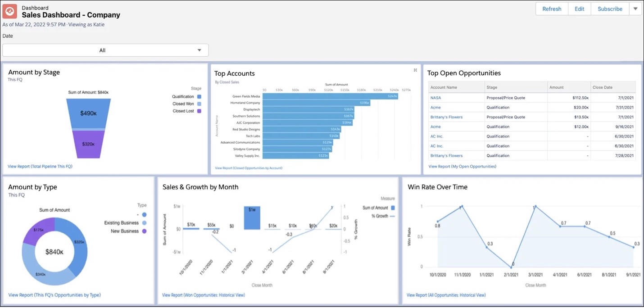The image size is (644, 308).
Task: Select the Existing Business legend swatch
Action: [x=144, y=223]
